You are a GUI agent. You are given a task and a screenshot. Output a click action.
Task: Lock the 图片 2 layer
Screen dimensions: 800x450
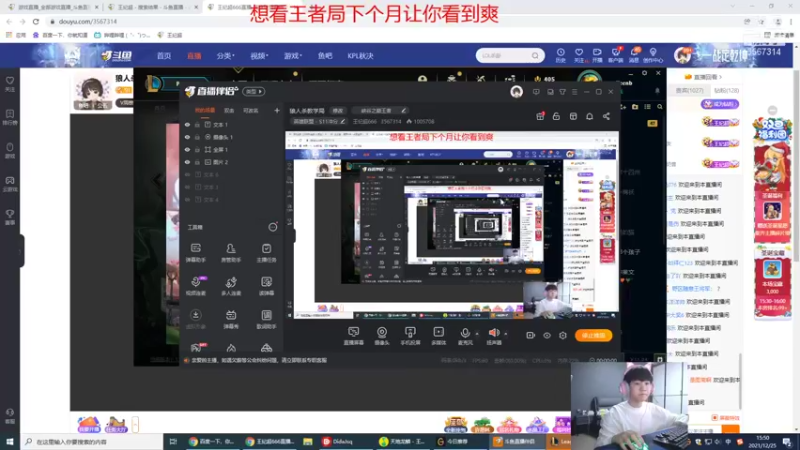[x=197, y=162]
